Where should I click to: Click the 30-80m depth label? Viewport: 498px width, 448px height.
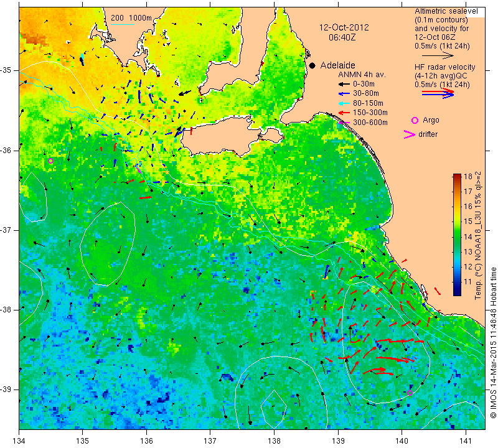pos(366,93)
